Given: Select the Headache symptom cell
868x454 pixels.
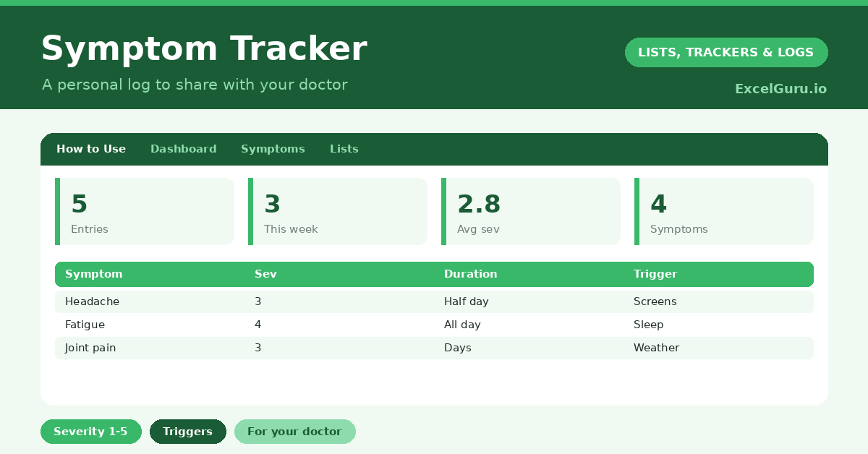Looking at the screenshot, I should point(92,301).
